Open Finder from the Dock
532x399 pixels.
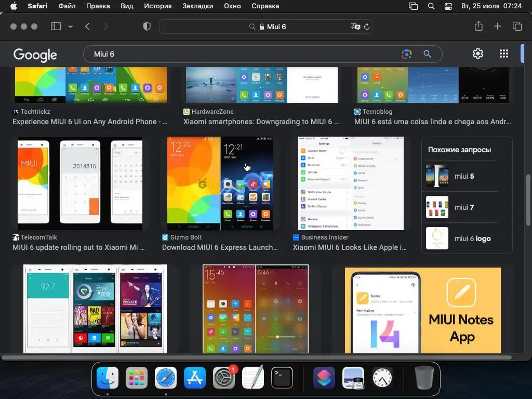click(108, 378)
